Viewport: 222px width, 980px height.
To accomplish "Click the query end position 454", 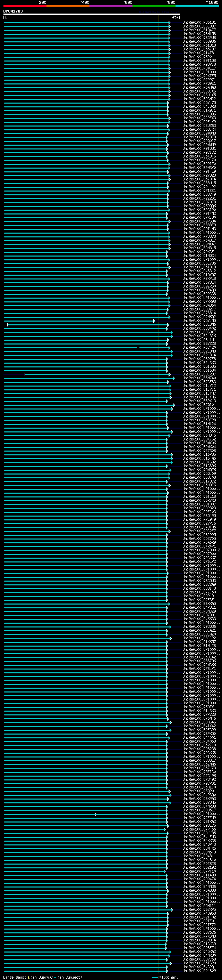I will pos(175,17).
